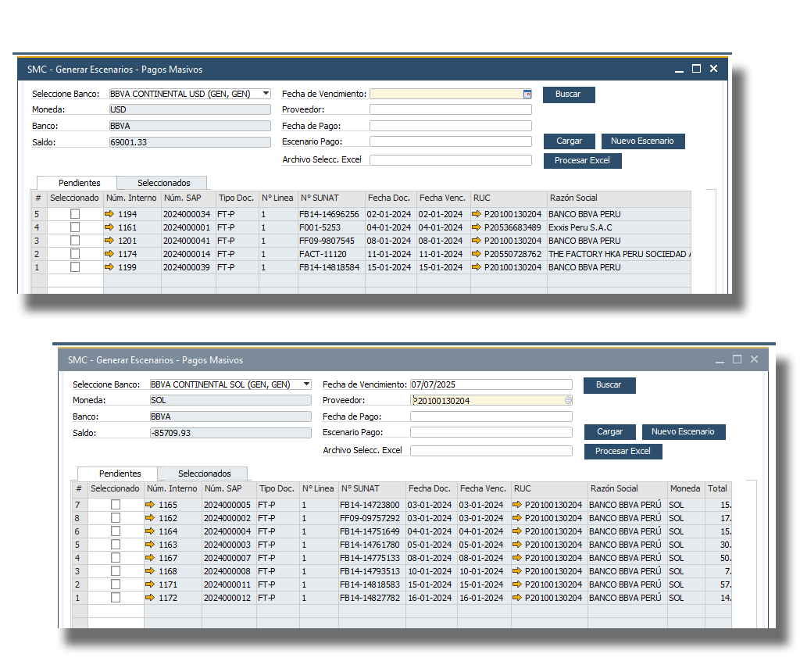Check the Seleccionado box for document 1161
The image size is (800, 672).
(75, 227)
